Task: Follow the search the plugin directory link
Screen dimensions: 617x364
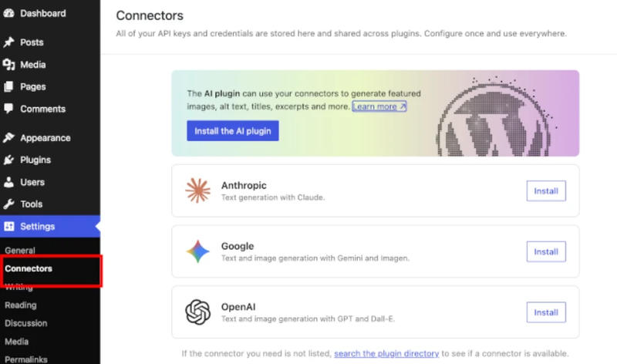Action: coord(386,353)
